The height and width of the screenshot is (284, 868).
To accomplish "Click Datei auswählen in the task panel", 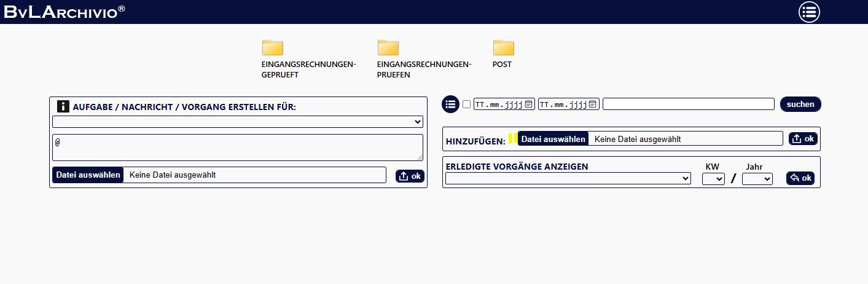I will pyautogui.click(x=88, y=175).
